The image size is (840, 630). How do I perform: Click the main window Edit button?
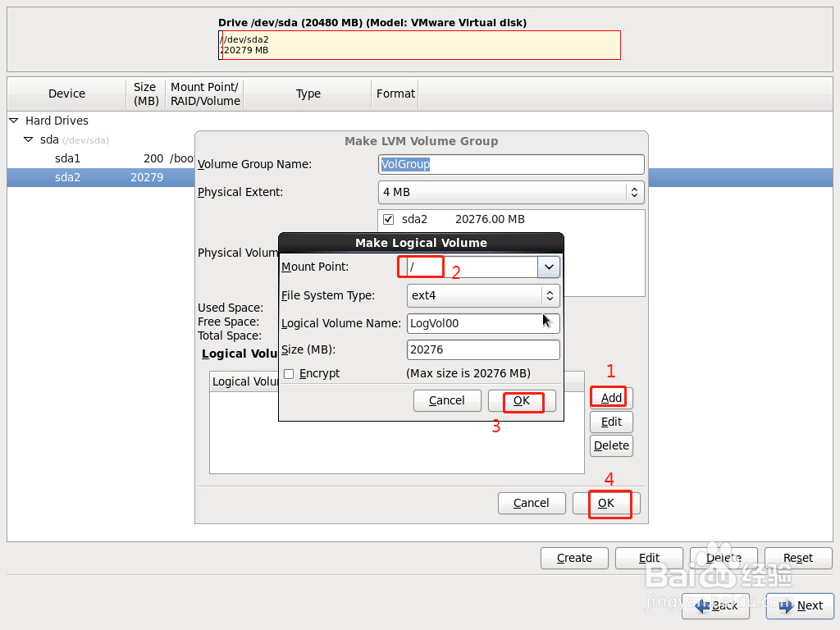(650, 558)
